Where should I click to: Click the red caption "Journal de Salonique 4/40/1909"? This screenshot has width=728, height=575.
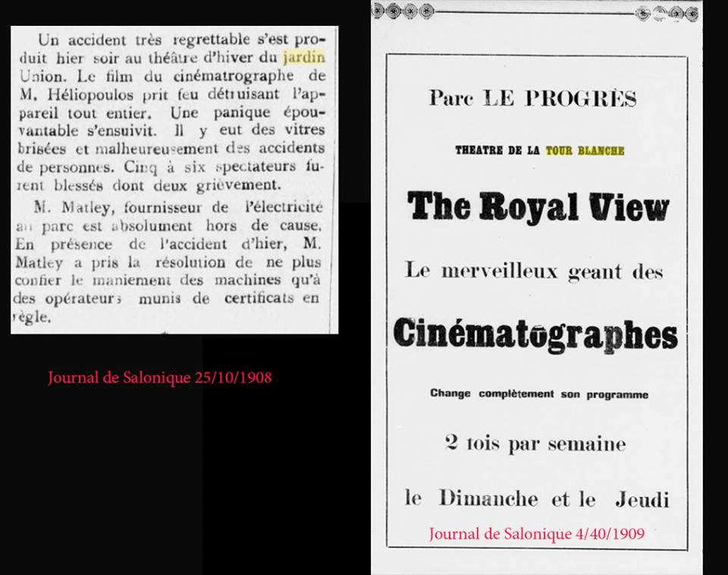tap(537, 534)
